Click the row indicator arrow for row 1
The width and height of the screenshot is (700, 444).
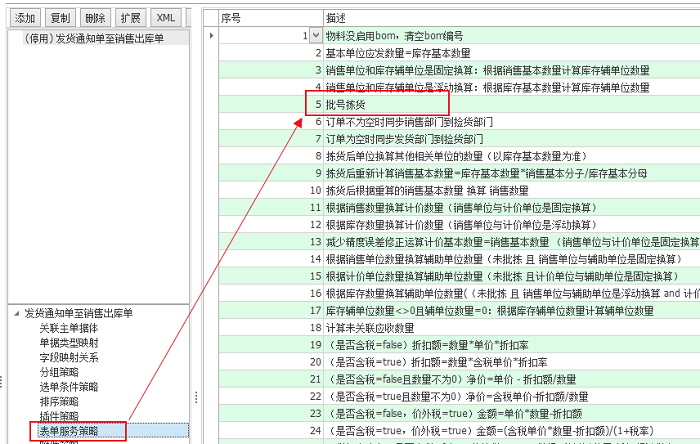[x=210, y=37]
